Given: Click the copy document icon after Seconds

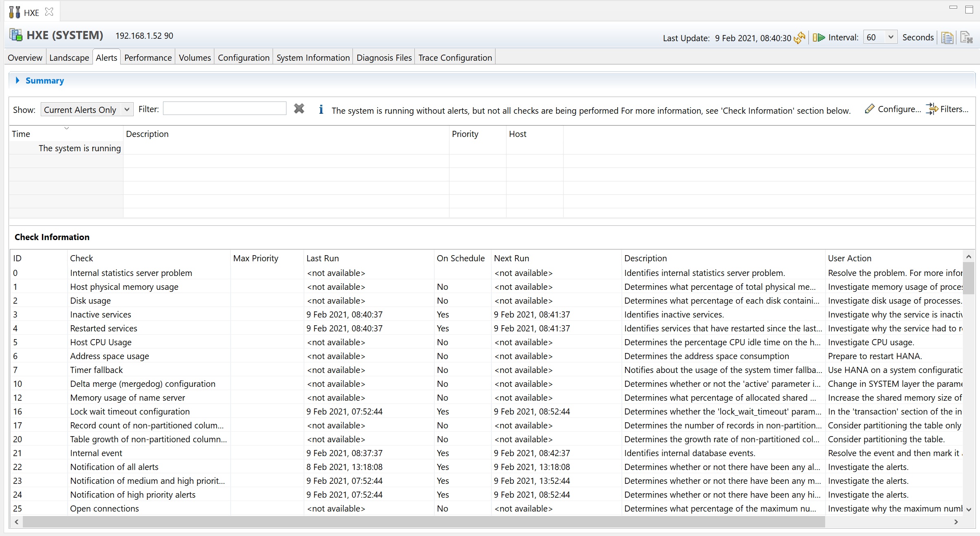Looking at the screenshot, I should [947, 38].
